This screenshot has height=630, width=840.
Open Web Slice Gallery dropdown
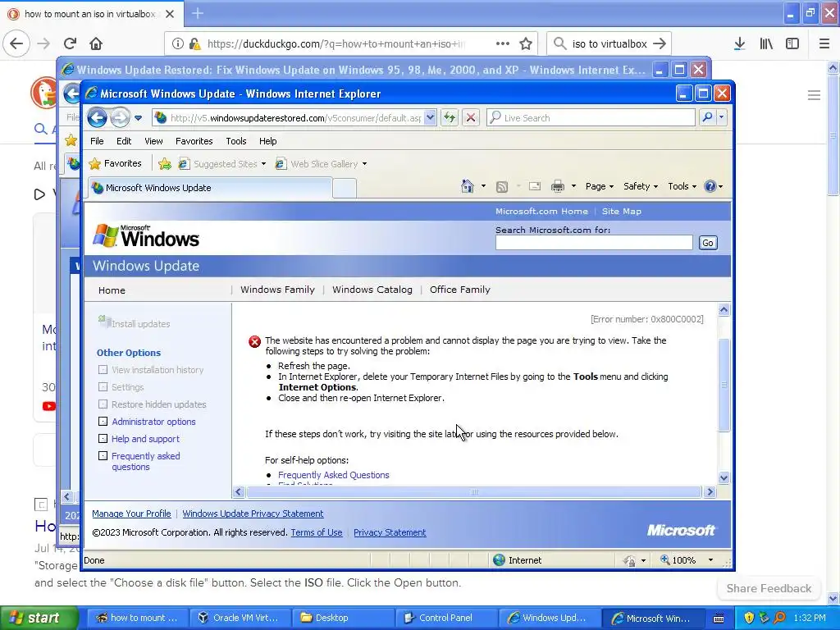point(321,164)
